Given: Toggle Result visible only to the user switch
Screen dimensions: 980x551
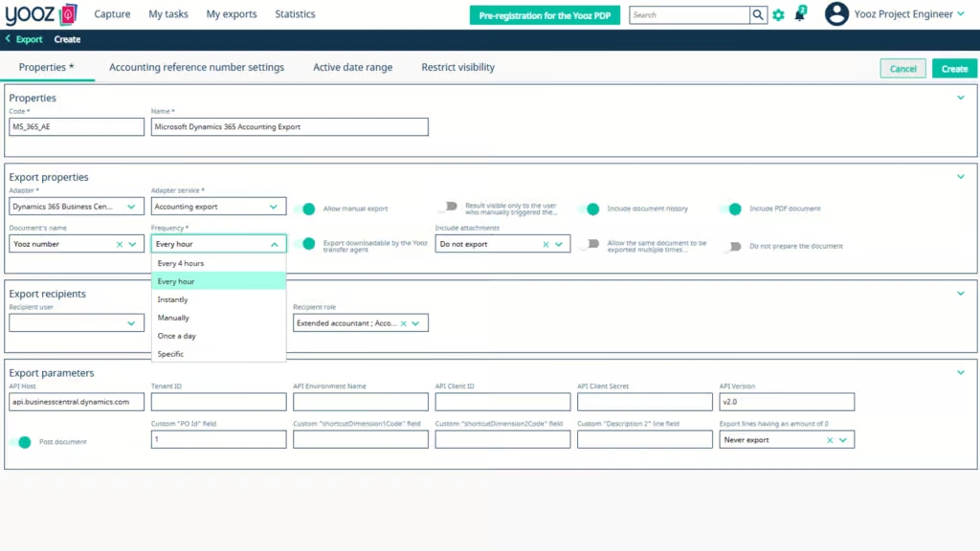Looking at the screenshot, I should tap(449, 207).
